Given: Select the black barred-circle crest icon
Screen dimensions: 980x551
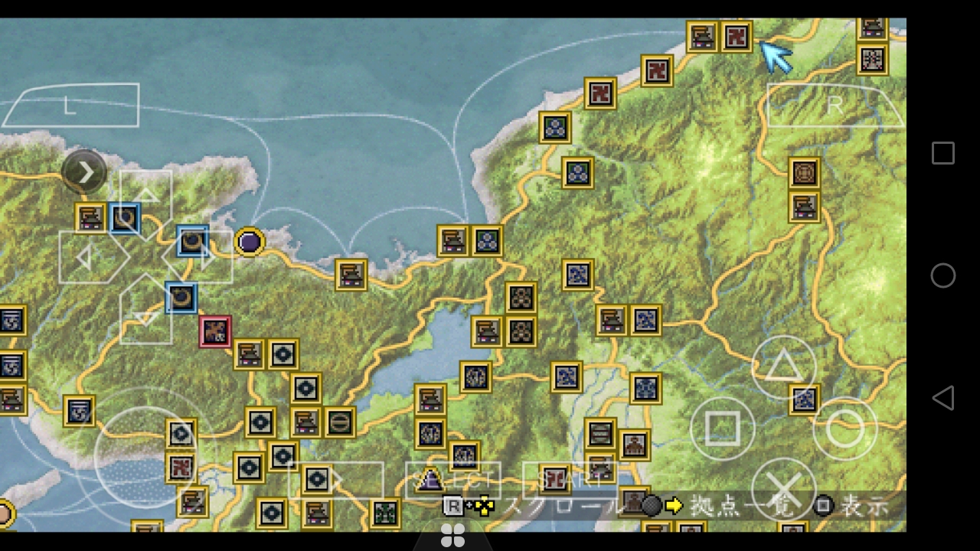Looking at the screenshot, I should pyautogui.click(x=340, y=422).
